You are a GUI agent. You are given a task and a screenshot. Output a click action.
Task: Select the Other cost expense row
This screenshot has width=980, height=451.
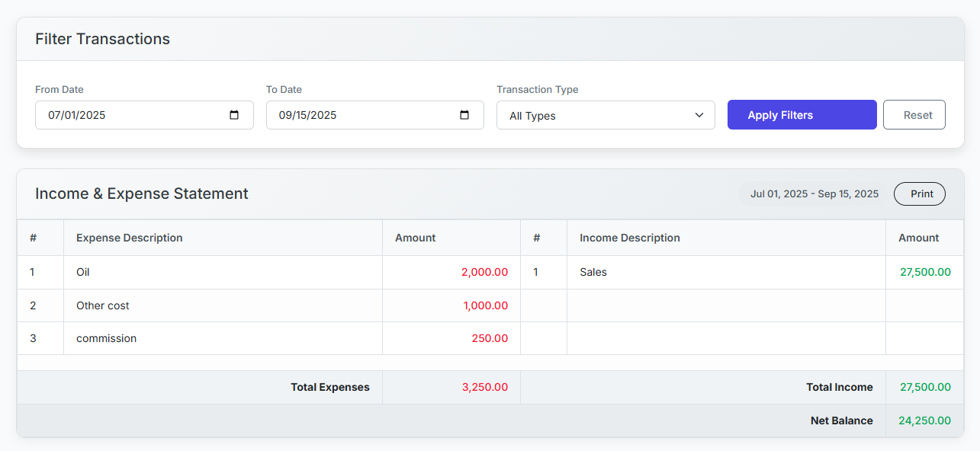103,305
